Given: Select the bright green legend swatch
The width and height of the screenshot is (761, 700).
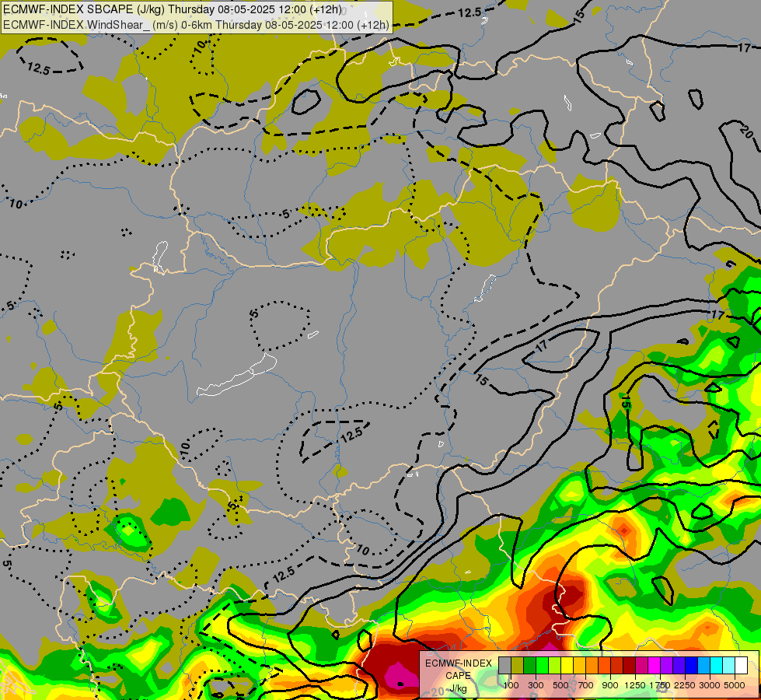Looking at the screenshot, I should click(543, 665).
